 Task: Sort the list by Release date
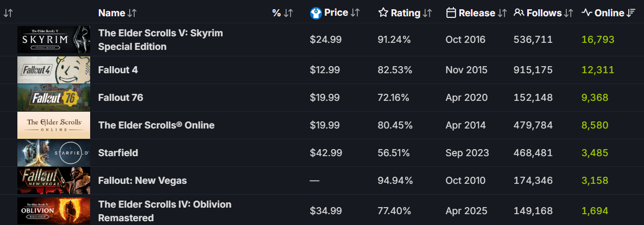(x=476, y=13)
